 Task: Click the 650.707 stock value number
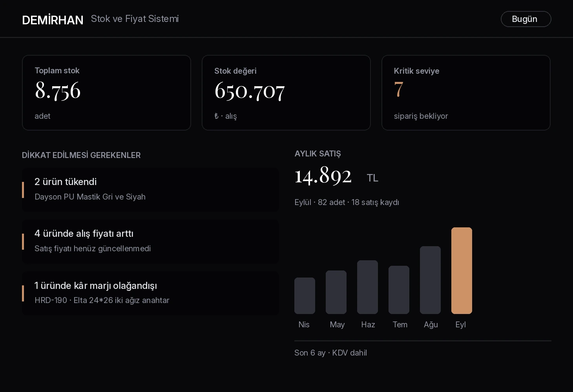(x=250, y=91)
